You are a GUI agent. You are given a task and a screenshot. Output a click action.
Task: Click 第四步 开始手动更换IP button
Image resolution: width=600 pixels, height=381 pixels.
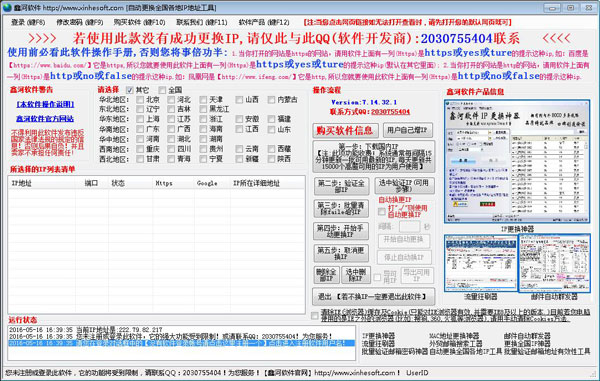[x=341, y=231]
